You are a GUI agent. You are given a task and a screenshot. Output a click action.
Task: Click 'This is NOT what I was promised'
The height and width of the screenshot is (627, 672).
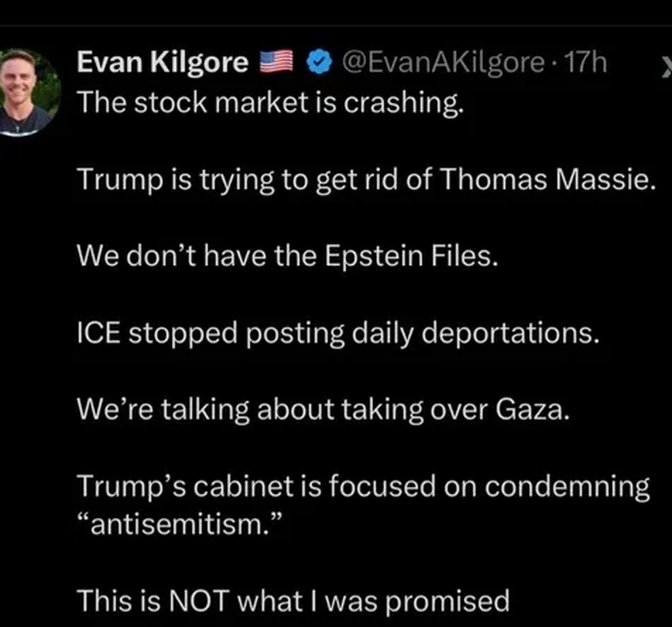[x=293, y=601]
